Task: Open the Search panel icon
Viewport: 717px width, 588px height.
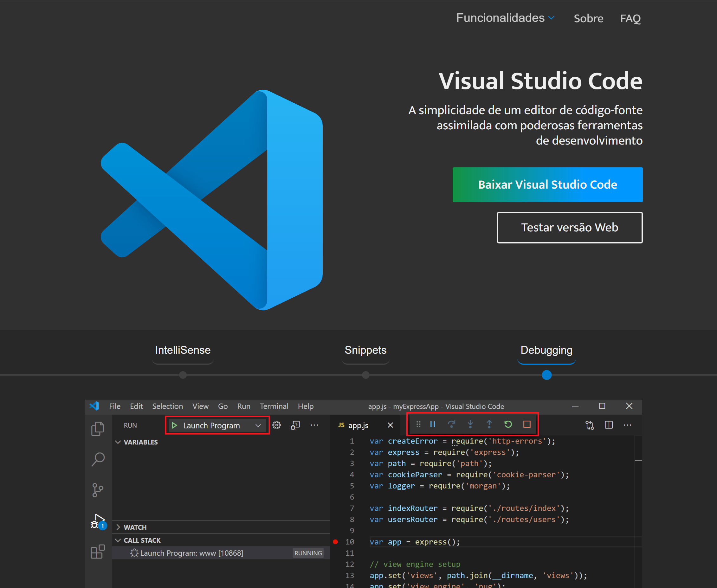Action: click(98, 459)
